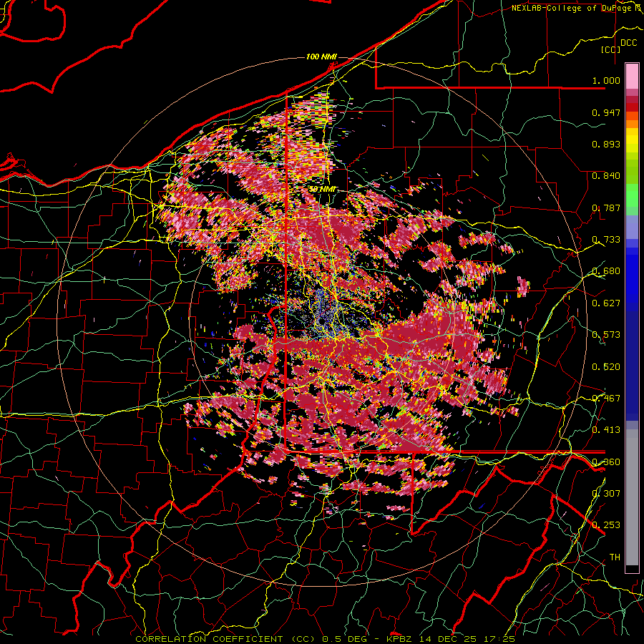Click the [CC] units label
Viewport: 644px width, 644px height.
click(x=611, y=49)
